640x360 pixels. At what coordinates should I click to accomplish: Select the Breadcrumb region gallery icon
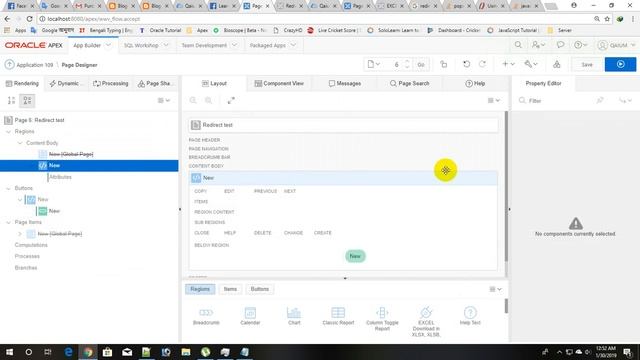click(206, 316)
